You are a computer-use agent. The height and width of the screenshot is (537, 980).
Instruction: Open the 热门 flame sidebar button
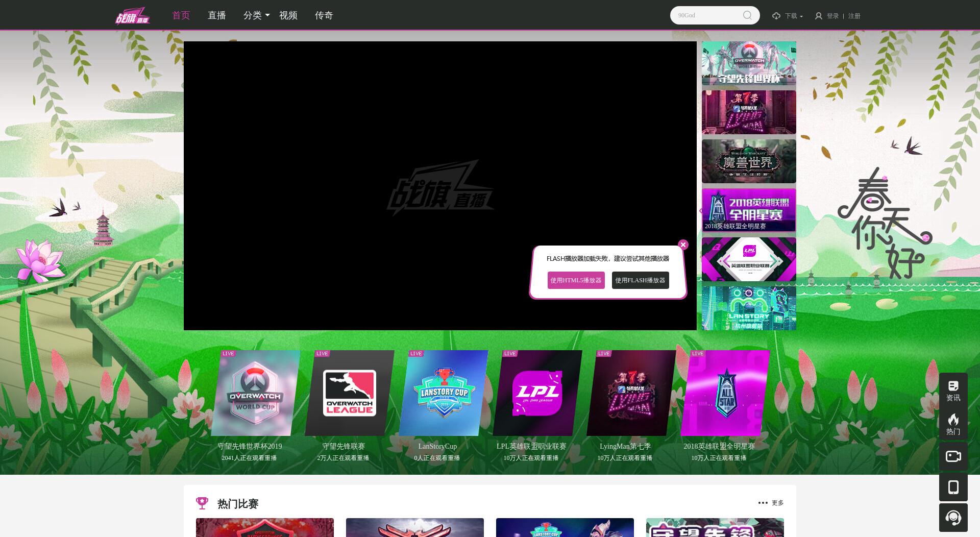point(953,424)
